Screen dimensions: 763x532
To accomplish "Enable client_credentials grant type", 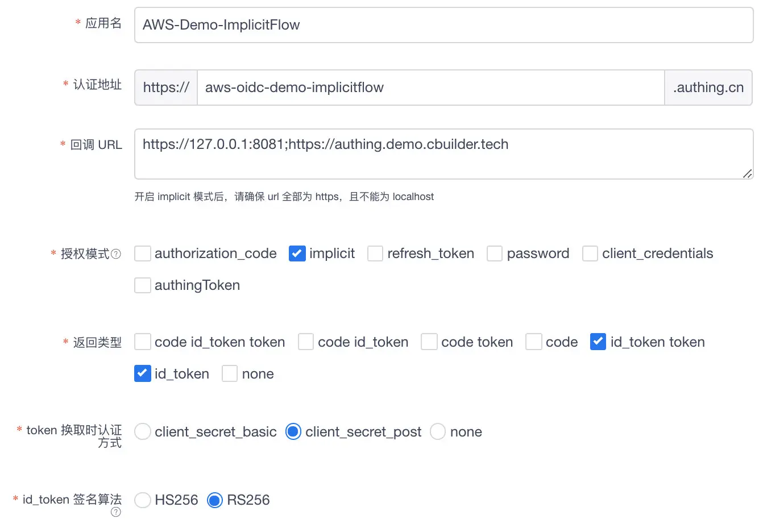I will pos(590,253).
